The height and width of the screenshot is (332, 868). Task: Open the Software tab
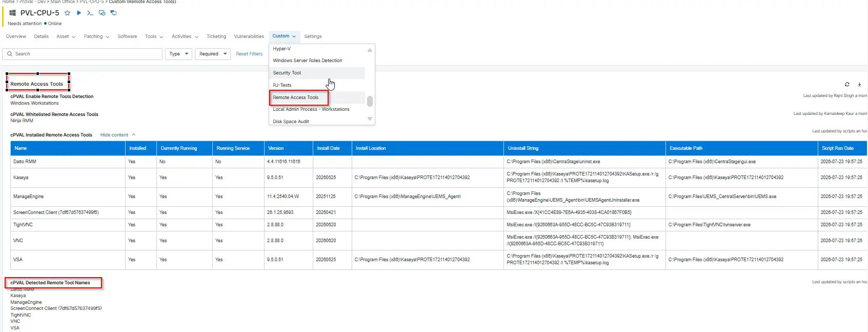click(127, 36)
